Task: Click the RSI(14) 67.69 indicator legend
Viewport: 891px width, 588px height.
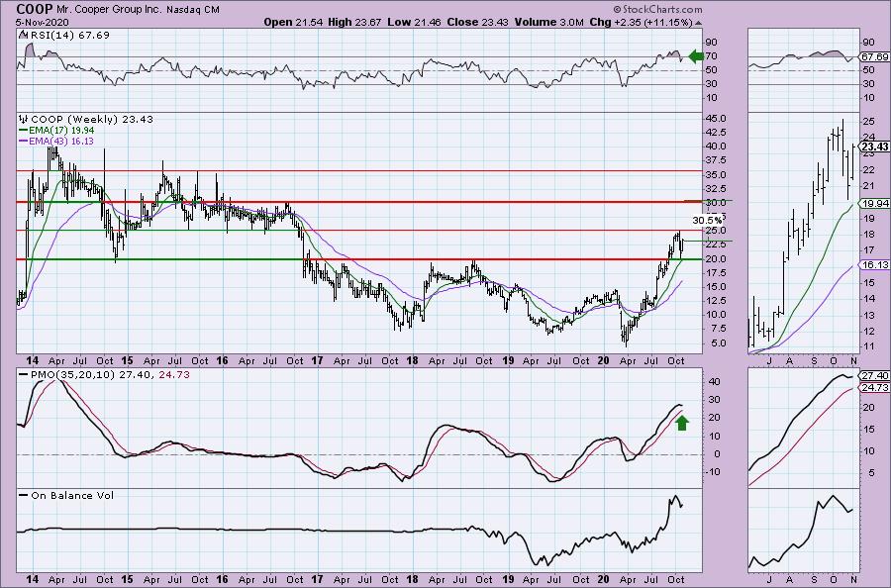Action: [68, 36]
